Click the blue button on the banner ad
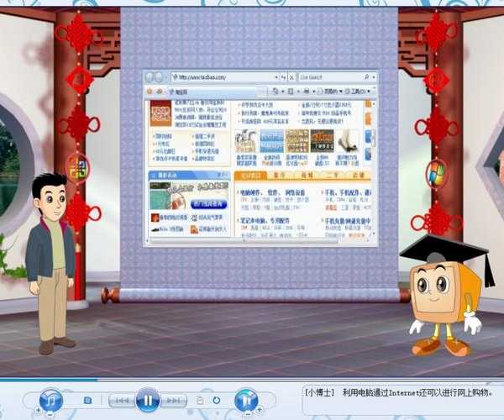 click(209, 204)
